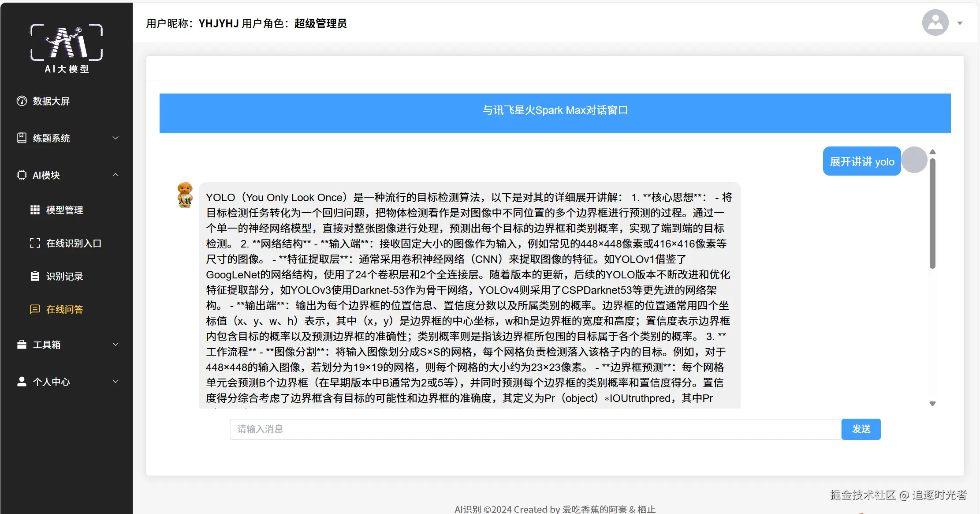Click the 工具箱 briefcase icon

(22, 345)
